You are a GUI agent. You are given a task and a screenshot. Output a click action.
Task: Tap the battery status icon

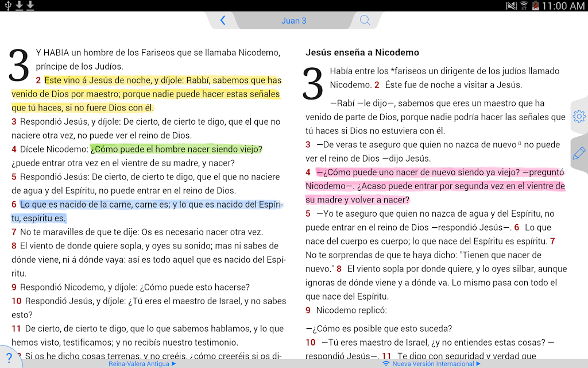pyautogui.click(x=535, y=6)
